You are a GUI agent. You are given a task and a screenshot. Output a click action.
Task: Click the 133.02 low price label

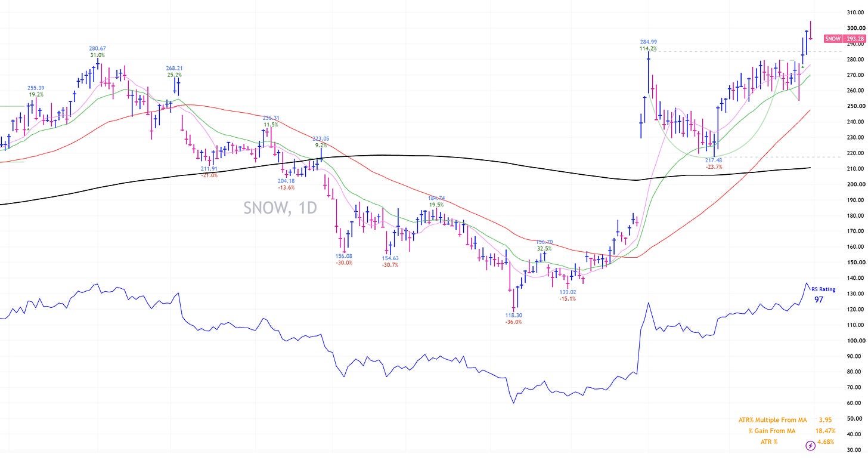point(568,292)
